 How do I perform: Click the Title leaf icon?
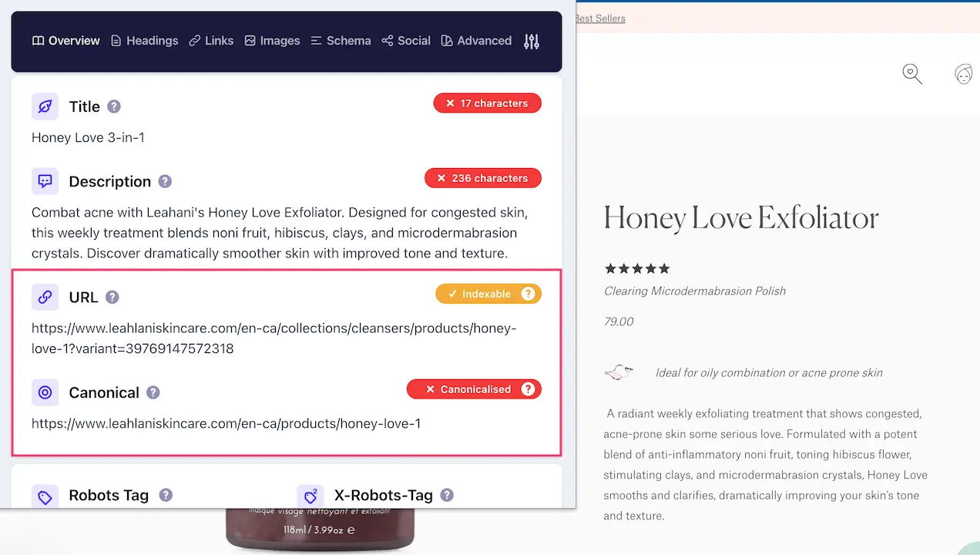pyautogui.click(x=45, y=106)
